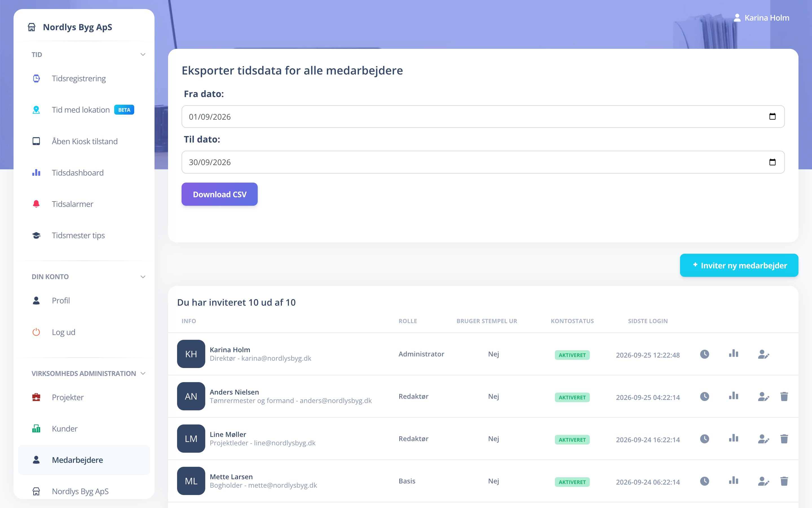Open time log for Line Møller
The height and width of the screenshot is (508, 812).
click(704, 439)
